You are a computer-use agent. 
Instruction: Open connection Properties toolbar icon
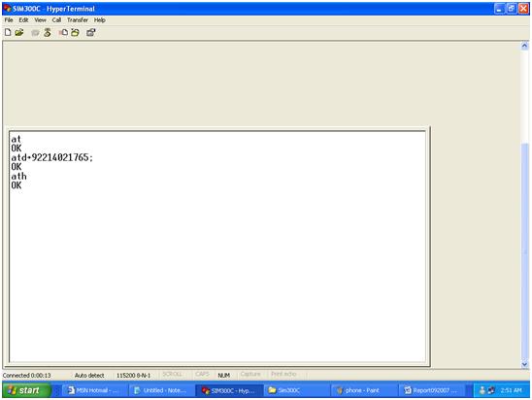[90, 33]
